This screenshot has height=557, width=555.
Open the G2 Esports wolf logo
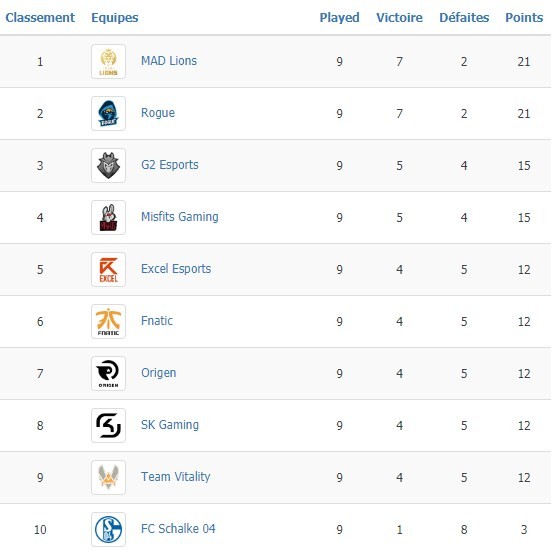[108, 166]
